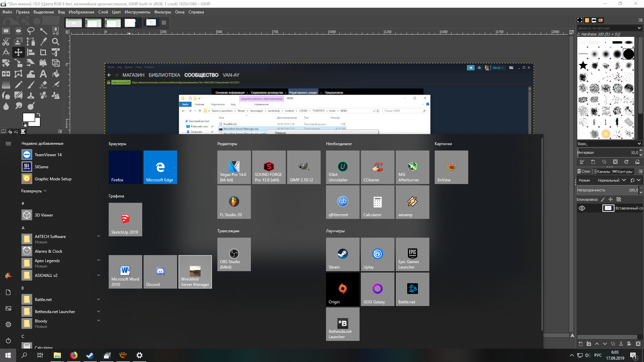644x362 pixels.
Task: Toggle lock alpha channel icon
Action: pyautogui.click(x=619, y=199)
